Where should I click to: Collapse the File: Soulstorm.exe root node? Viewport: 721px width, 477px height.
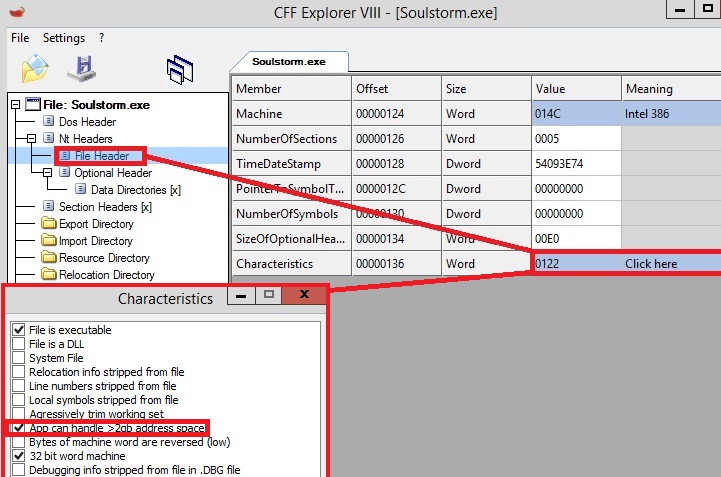click(x=16, y=104)
